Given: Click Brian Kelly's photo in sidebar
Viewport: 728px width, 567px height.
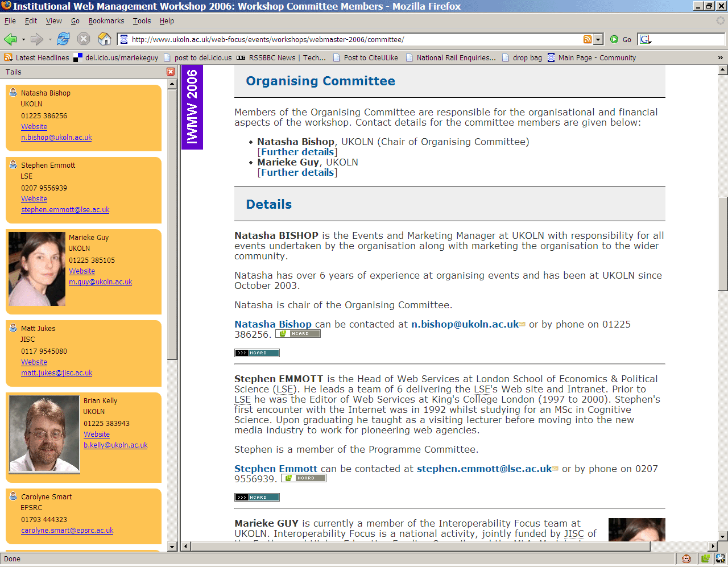Looking at the screenshot, I should point(44,434).
